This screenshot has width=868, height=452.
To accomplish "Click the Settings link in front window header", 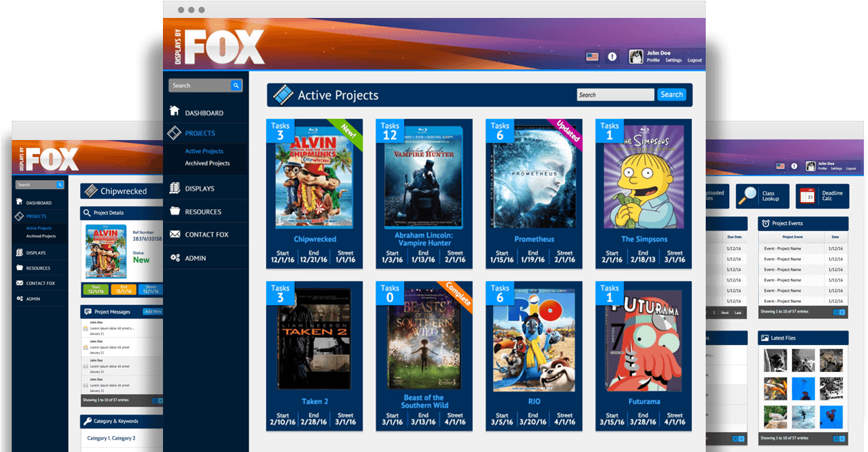I will tap(673, 60).
